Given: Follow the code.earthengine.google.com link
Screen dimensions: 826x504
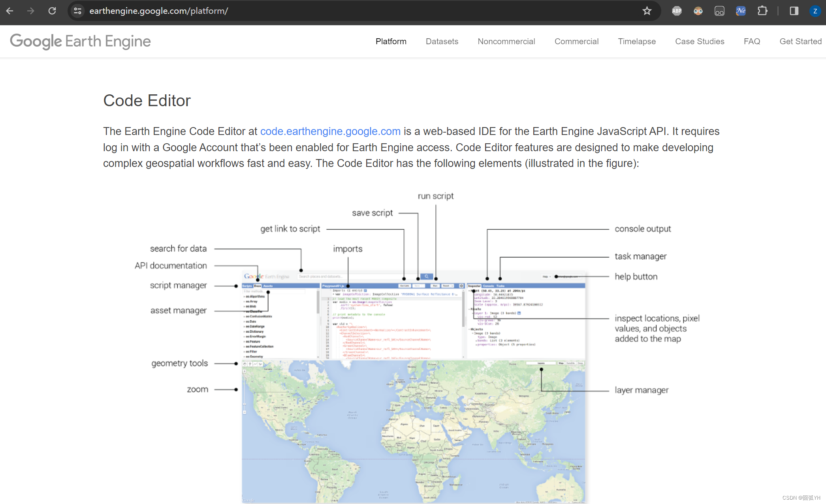Looking at the screenshot, I should coord(330,131).
